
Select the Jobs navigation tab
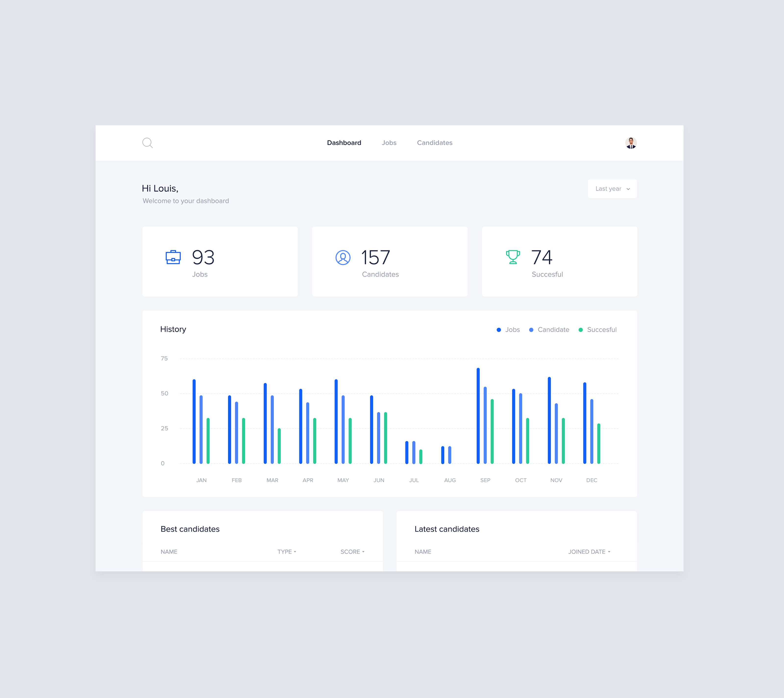point(389,142)
